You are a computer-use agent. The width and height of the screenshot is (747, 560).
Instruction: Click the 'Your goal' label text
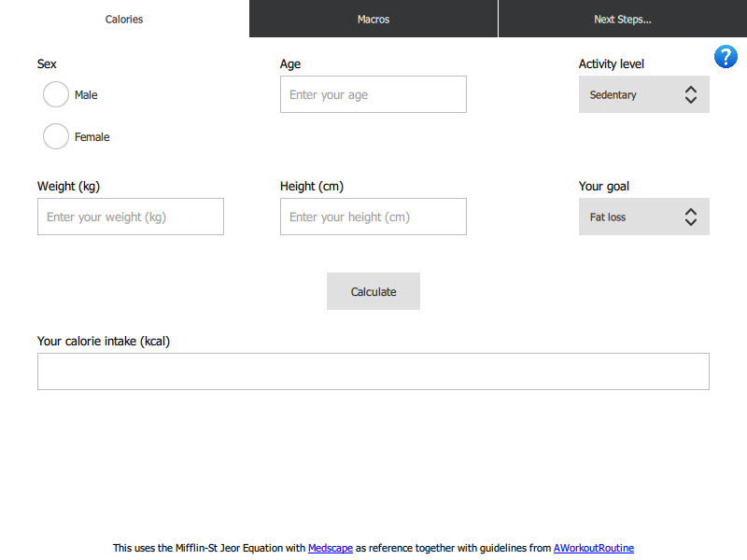click(603, 186)
